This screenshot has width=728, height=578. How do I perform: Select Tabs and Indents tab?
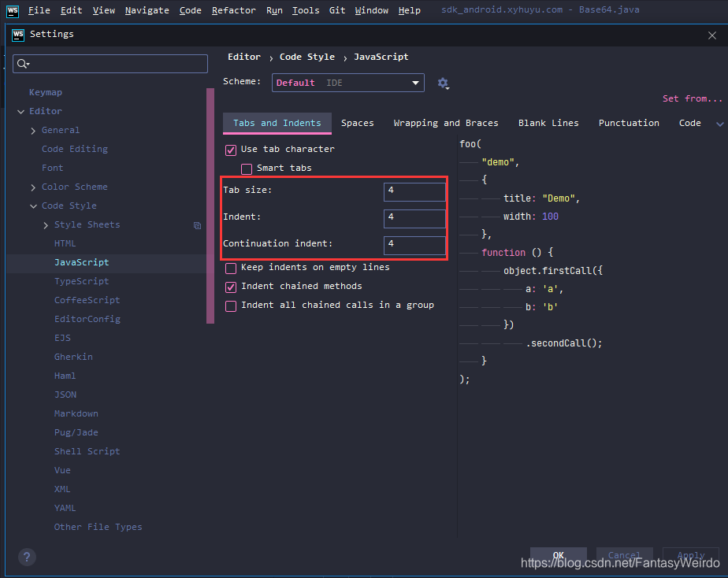pyautogui.click(x=277, y=123)
